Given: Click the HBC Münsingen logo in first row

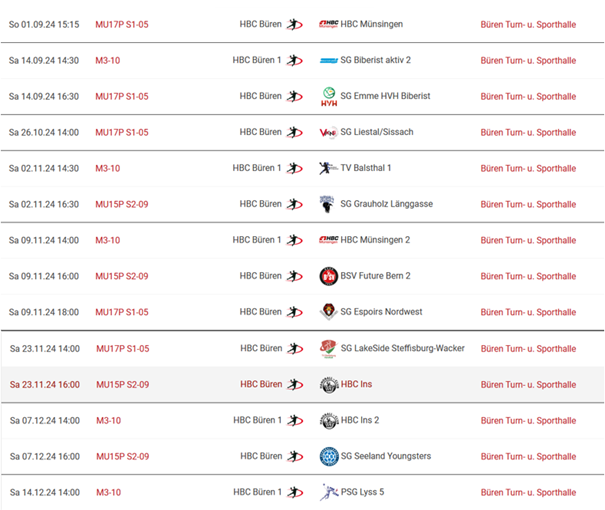Looking at the screenshot, I should [x=329, y=24].
